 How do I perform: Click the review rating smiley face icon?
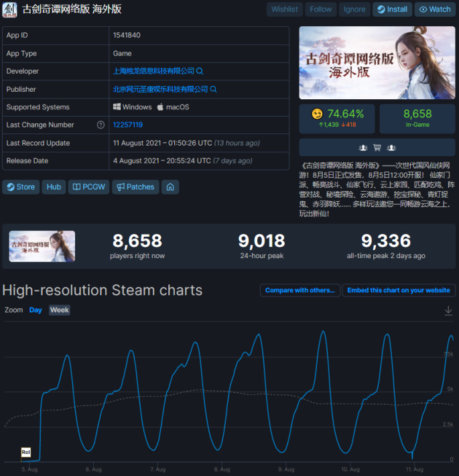click(x=318, y=114)
